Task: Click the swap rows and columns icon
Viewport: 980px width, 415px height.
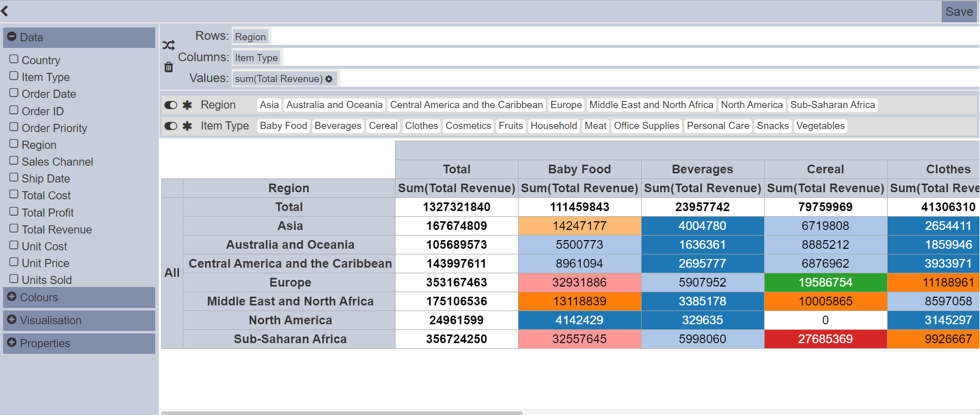Action: click(168, 45)
